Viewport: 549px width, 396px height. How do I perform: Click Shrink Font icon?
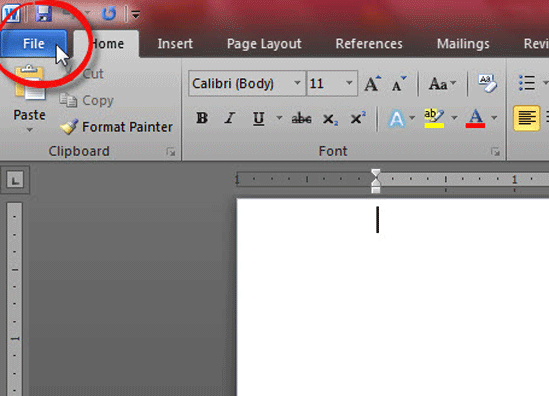(x=399, y=83)
